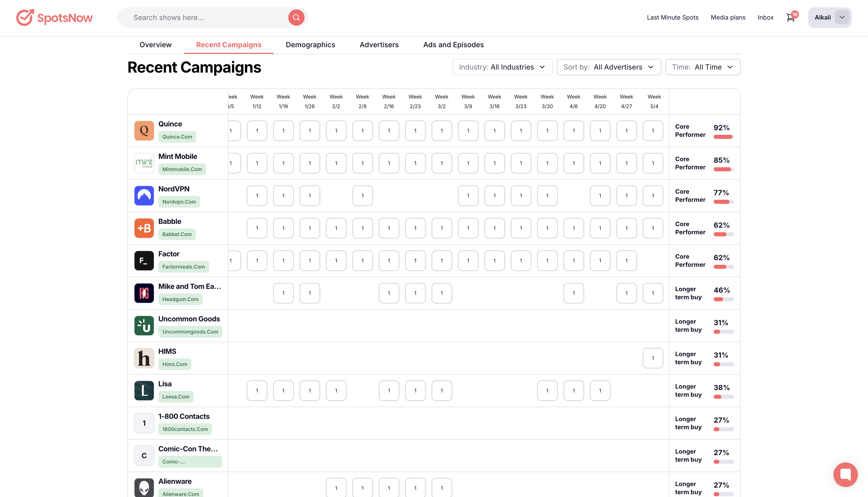
Task: Click the NordVPN logo icon
Action: 144,196
